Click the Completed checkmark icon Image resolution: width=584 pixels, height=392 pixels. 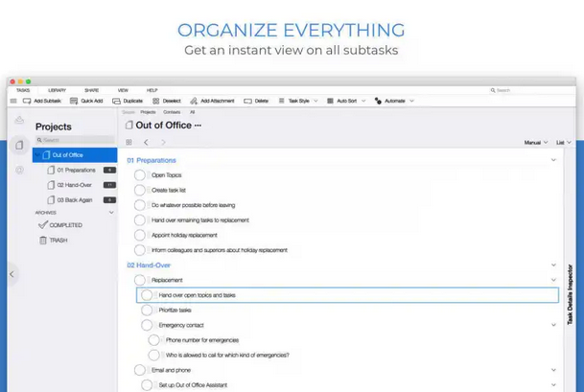43,225
